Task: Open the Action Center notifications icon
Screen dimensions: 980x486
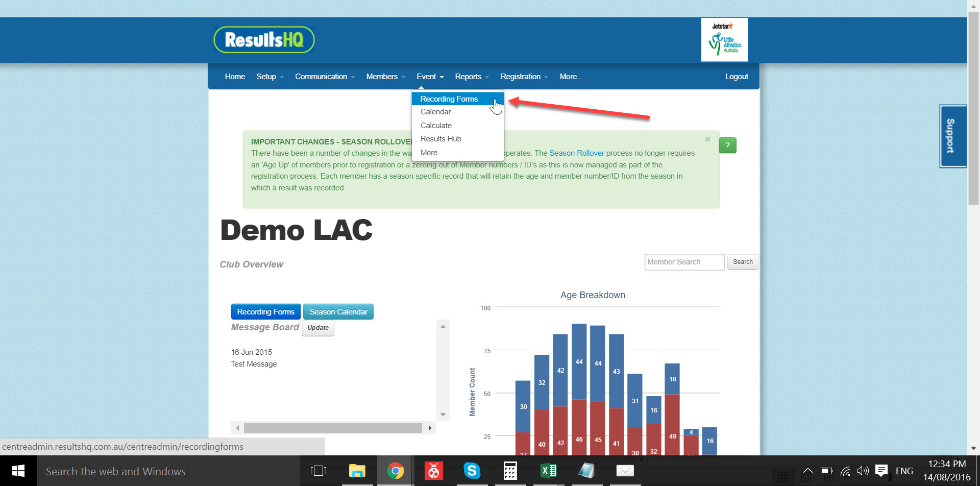Action: click(881, 471)
